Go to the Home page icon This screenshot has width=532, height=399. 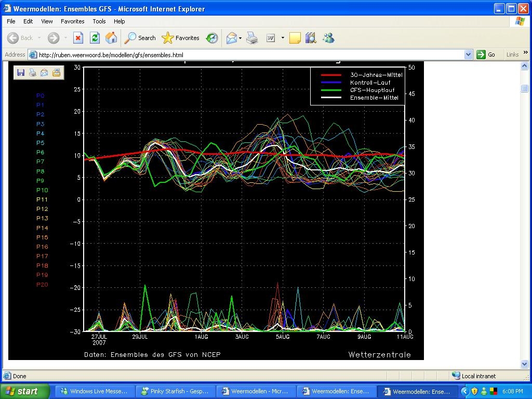tap(111, 38)
